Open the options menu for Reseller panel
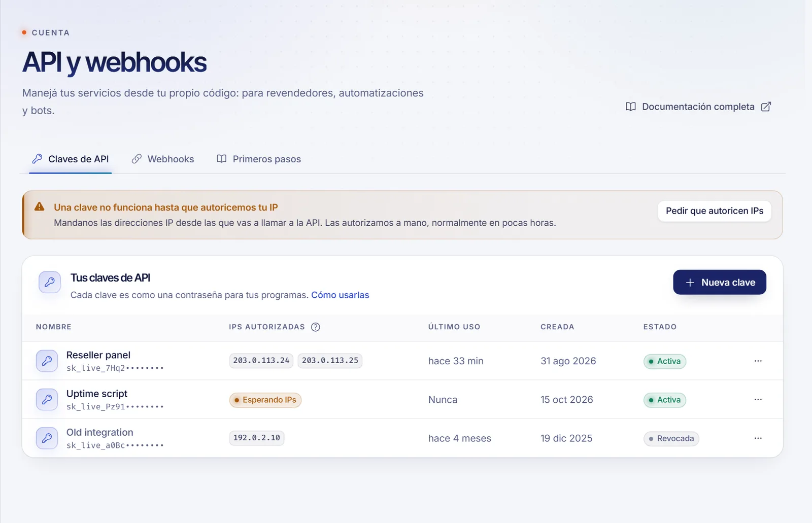The height and width of the screenshot is (523, 812). coord(758,361)
